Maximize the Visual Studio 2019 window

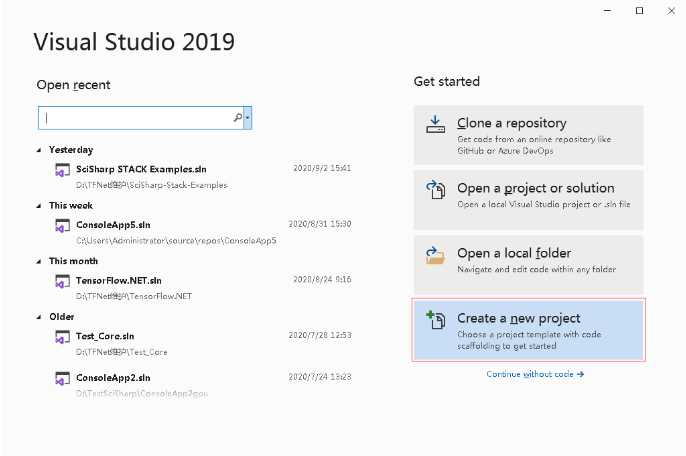point(639,11)
